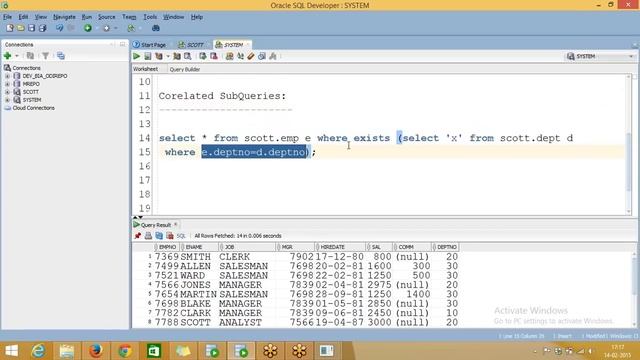The height and width of the screenshot is (360, 640).
Task: Click the Run Script icon
Action: [x=148, y=56]
